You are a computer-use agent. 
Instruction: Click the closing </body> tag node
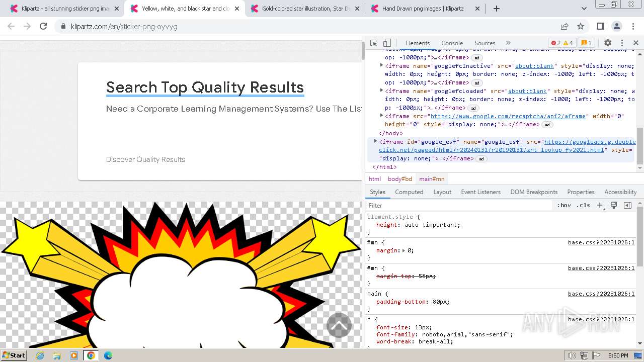390,133
